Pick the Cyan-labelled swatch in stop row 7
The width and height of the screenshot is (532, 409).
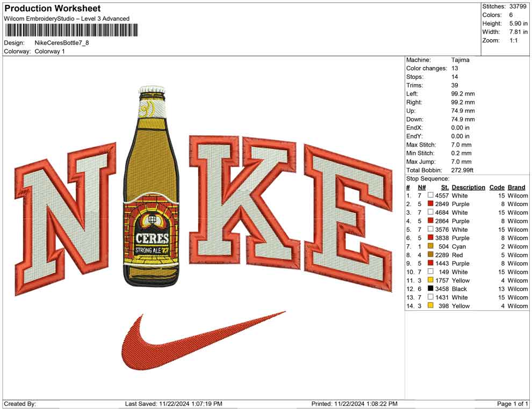click(x=430, y=246)
